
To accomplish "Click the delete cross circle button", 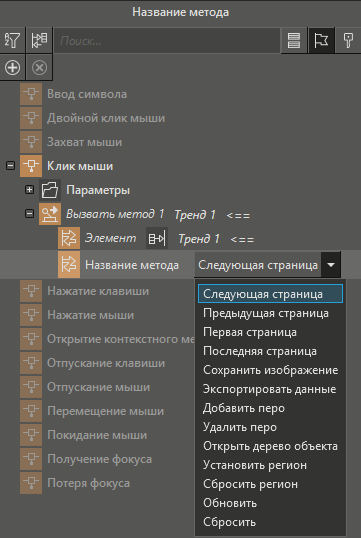I will pyautogui.click(x=39, y=68).
